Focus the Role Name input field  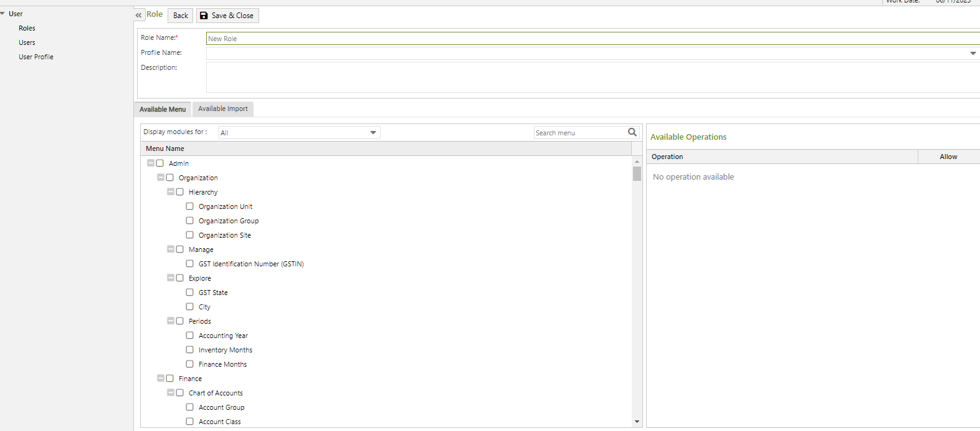[592, 39]
